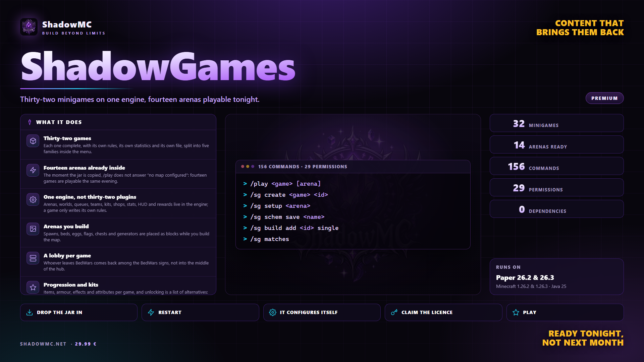Click the PREMIUM badge
The image size is (644, 362).
pyautogui.click(x=604, y=98)
